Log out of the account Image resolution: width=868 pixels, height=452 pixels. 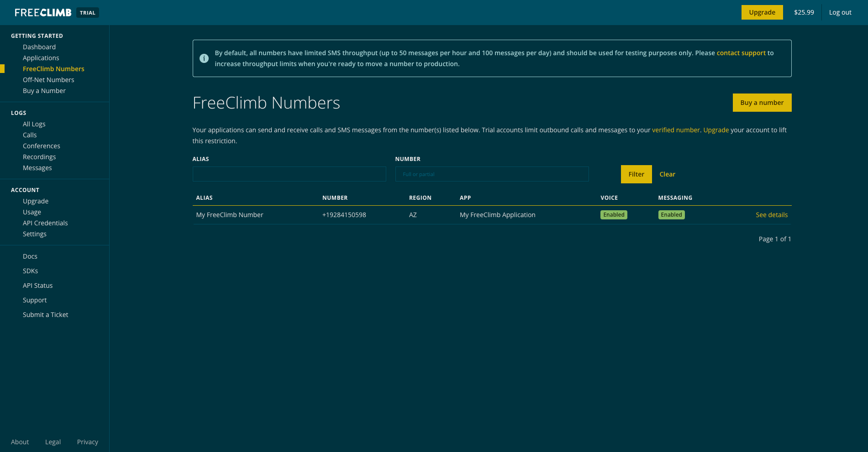pos(840,12)
